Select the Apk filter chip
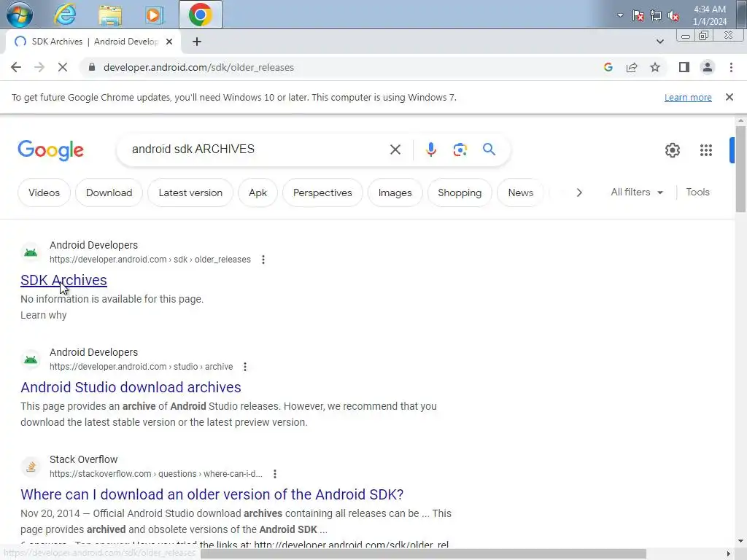 coord(258,192)
